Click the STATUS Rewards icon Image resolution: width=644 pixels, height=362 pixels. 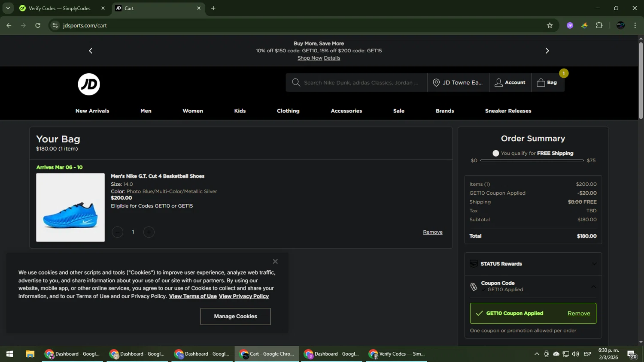[474, 264]
